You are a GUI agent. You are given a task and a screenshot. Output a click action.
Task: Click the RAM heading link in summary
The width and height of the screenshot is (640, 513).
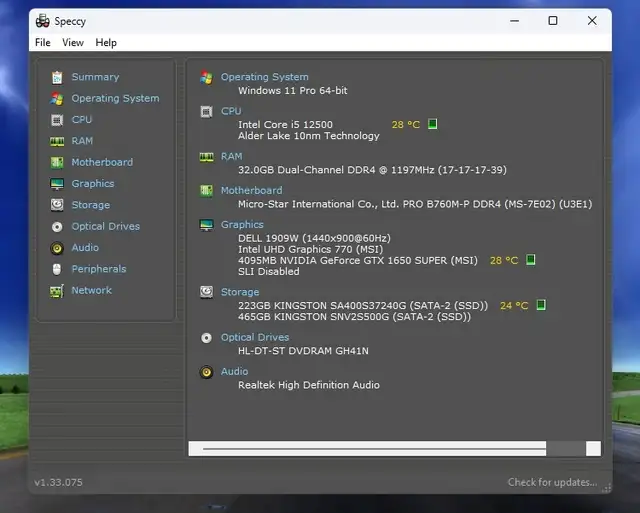click(x=231, y=156)
